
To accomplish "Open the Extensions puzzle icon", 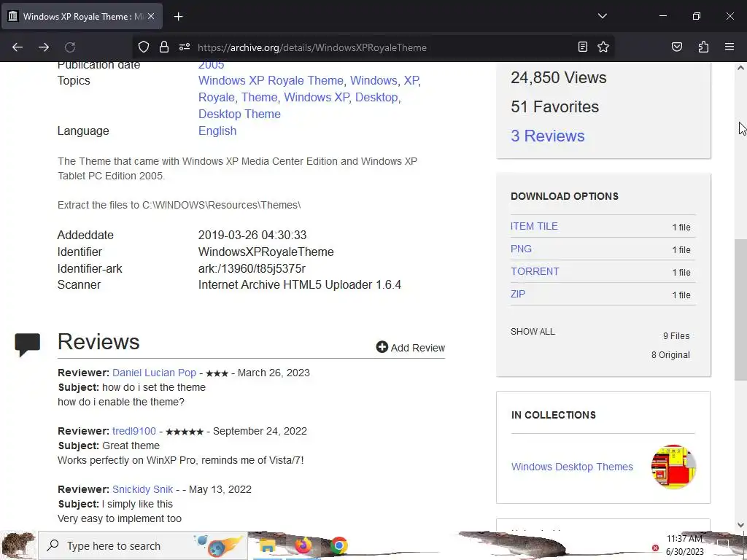I will 703,47.
